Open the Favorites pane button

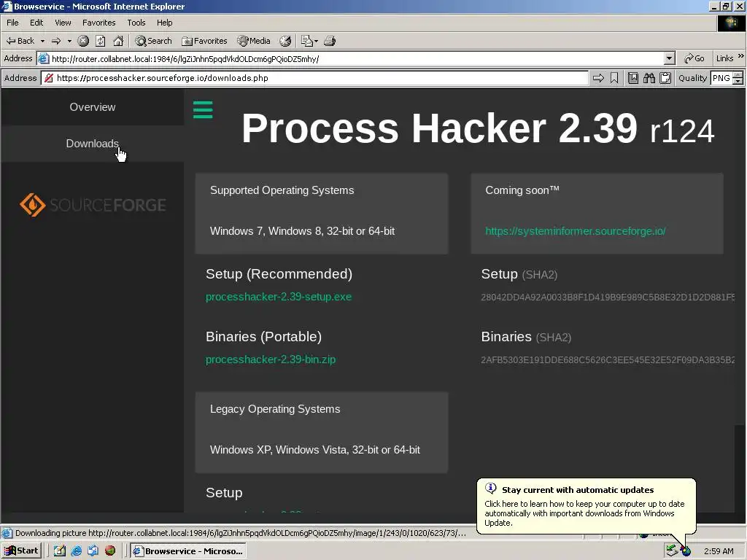pyautogui.click(x=204, y=41)
